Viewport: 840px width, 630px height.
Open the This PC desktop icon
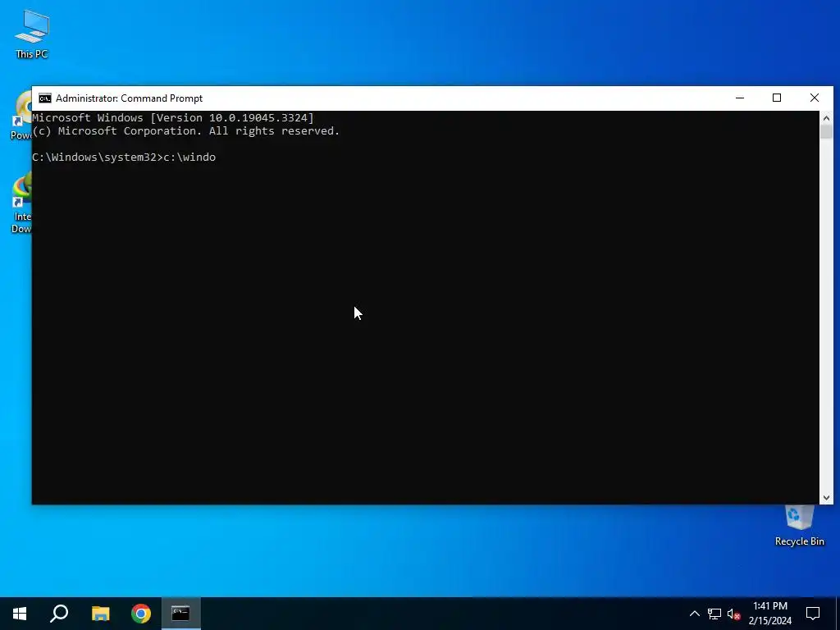pyautogui.click(x=32, y=34)
